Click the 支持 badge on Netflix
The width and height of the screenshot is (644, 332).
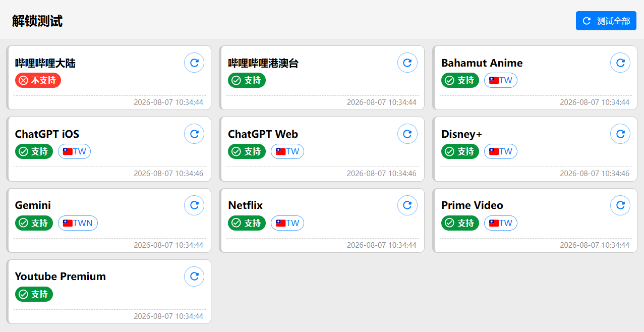[247, 223]
